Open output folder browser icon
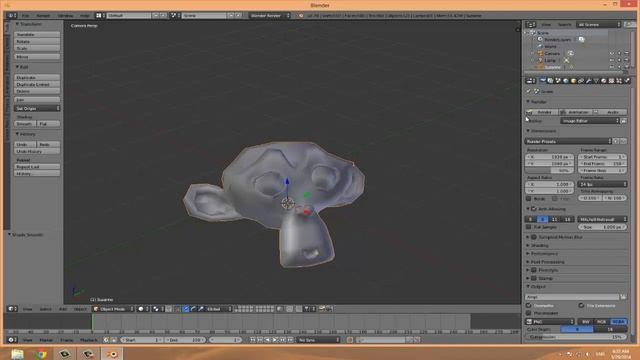 click(x=623, y=297)
